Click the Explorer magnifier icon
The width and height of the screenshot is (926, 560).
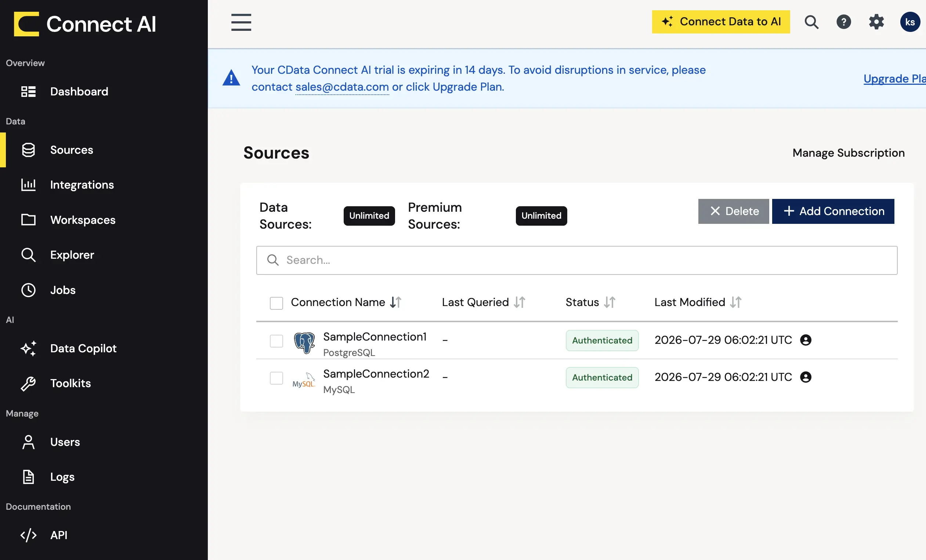[28, 255]
